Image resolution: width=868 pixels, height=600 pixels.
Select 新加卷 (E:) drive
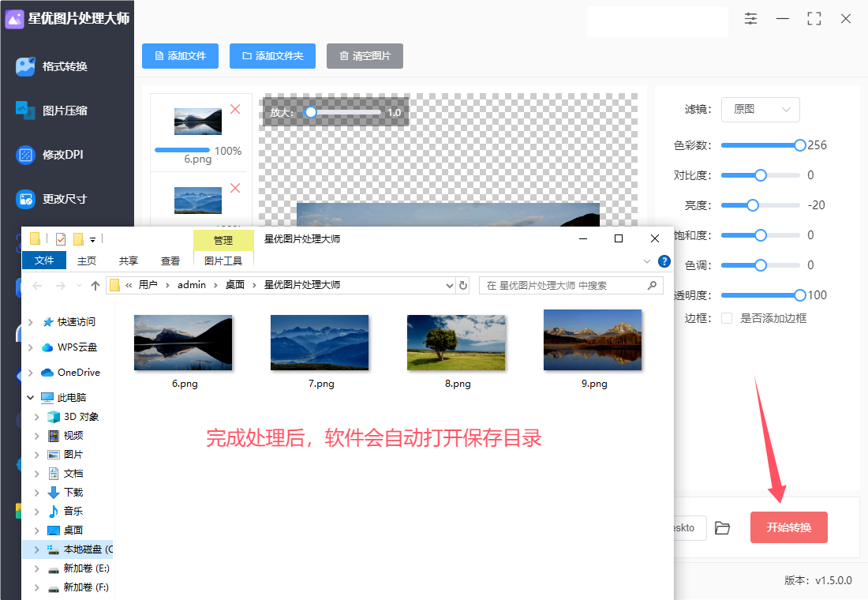[x=78, y=568]
